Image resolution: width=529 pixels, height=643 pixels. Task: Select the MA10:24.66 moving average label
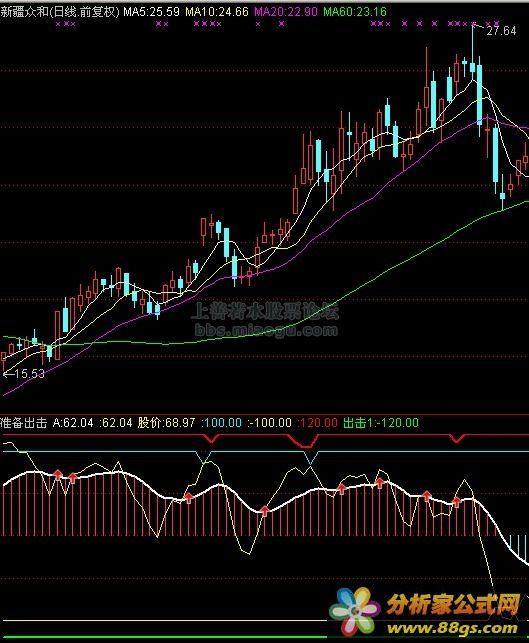click(217, 11)
